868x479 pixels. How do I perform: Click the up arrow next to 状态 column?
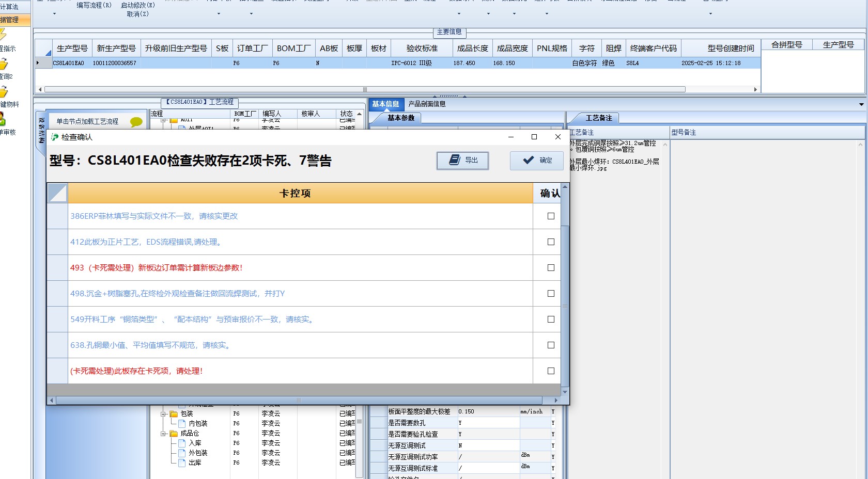[x=360, y=114]
